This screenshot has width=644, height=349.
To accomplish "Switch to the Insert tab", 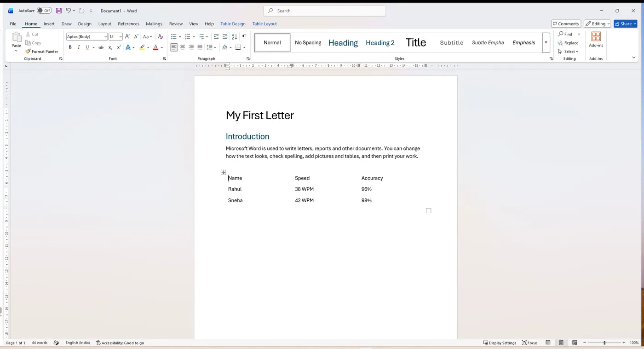I will coord(49,23).
